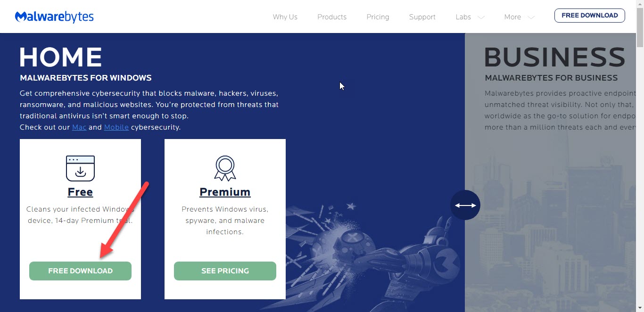Open the Why Us menu item

(285, 17)
